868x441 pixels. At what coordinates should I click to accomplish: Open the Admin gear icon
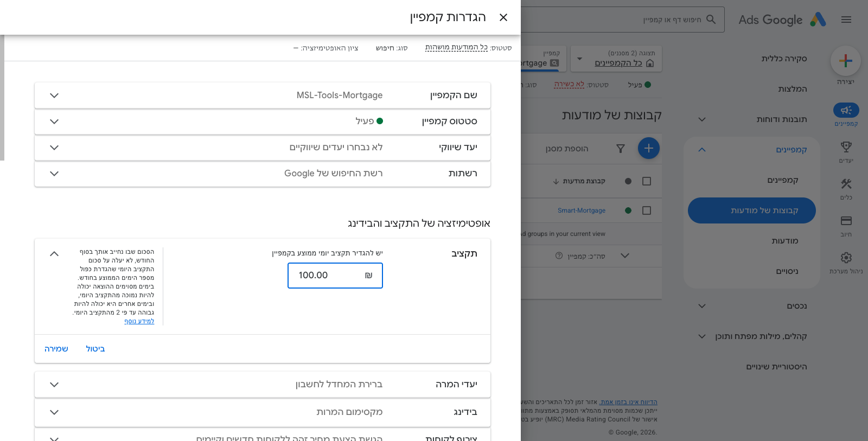click(846, 258)
